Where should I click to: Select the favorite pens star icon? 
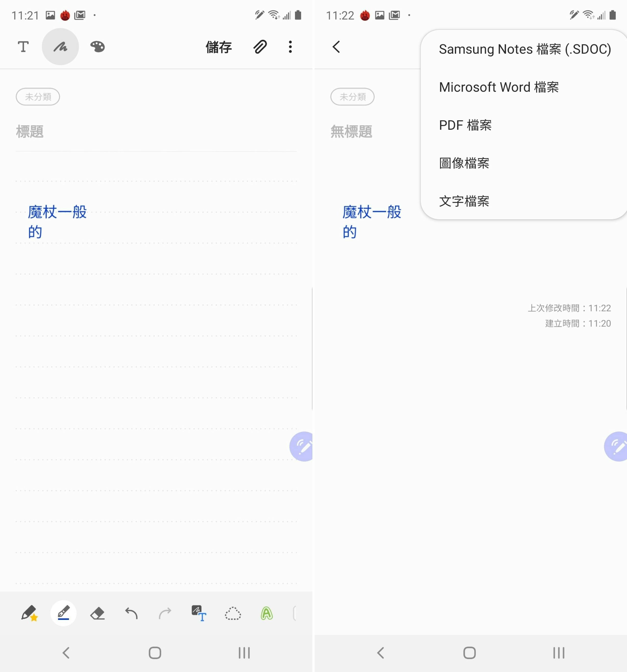(x=29, y=613)
